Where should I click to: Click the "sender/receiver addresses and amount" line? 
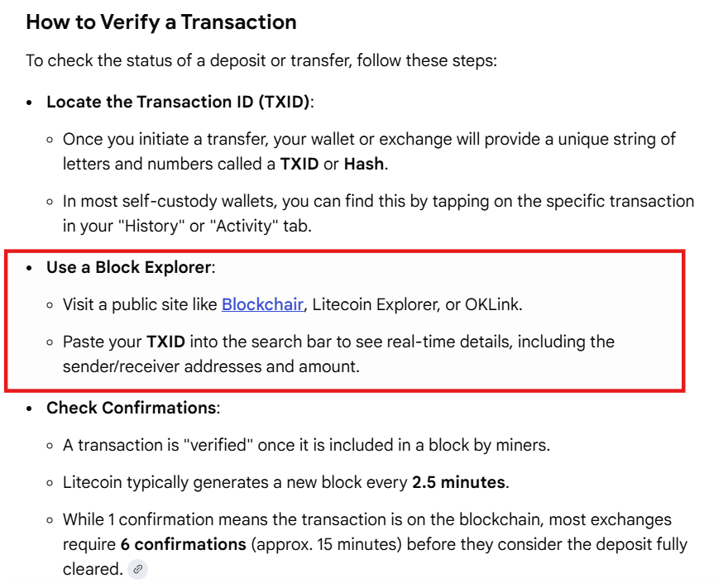pos(211,366)
